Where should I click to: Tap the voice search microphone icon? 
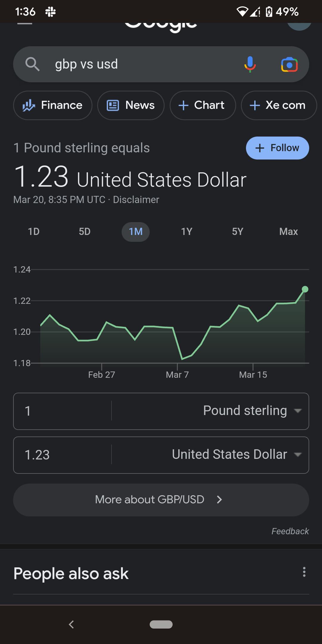[x=250, y=64]
